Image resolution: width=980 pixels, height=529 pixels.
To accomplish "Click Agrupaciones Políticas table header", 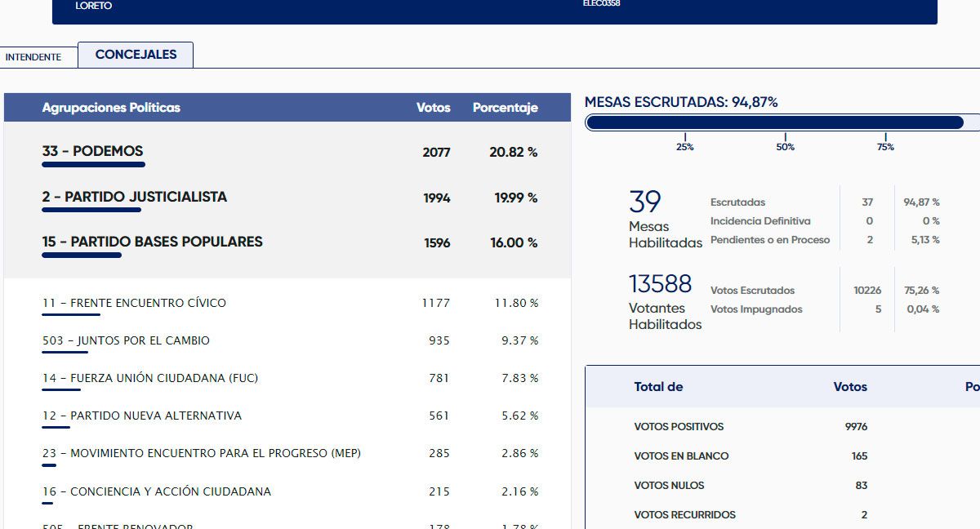I will (x=111, y=108).
